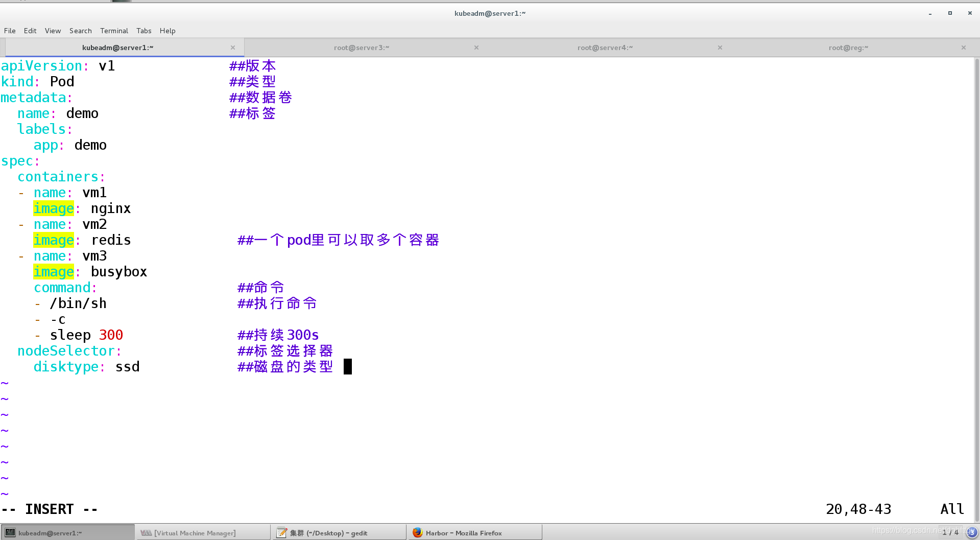The image size is (980, 540).
Task: Click the ##磁盘的类型 comment
Action: pos(285,367)
